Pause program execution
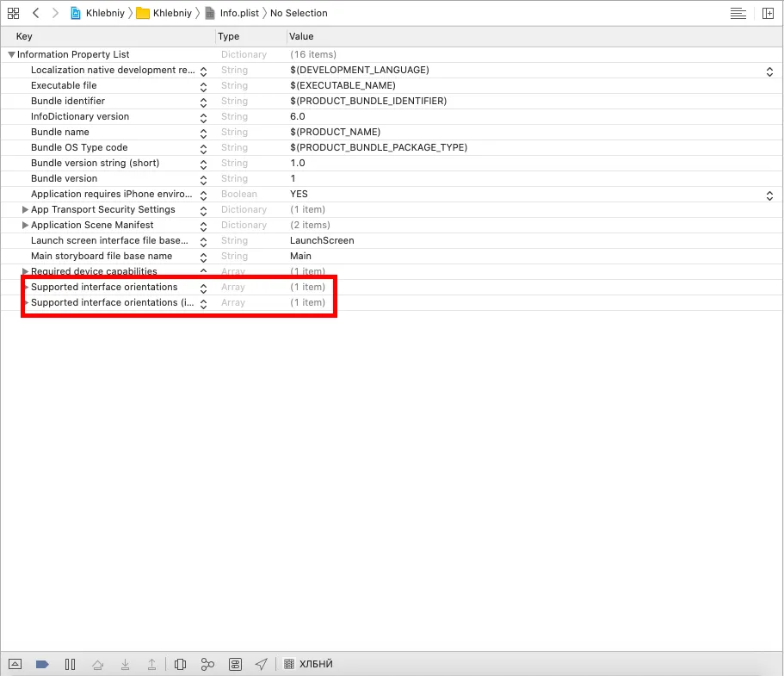This screenshot has height=676, width=784. 70,664
